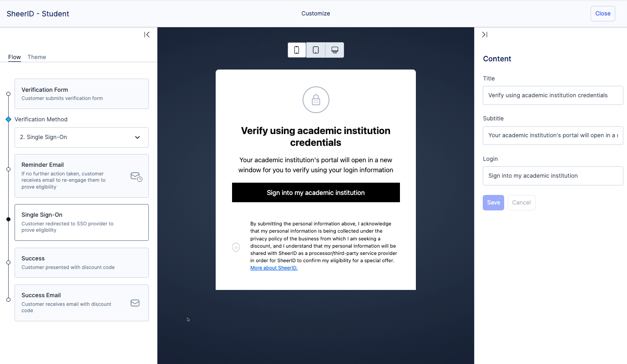Switch preview to tablet device view
Screen dimensions: 627x364
coord(316,50)
